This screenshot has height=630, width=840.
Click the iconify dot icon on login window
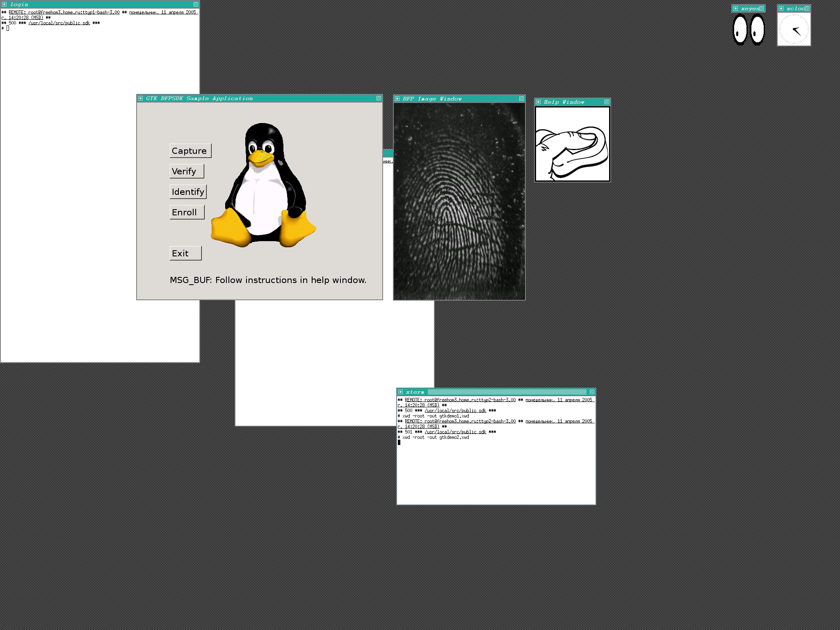pos(5,4)
